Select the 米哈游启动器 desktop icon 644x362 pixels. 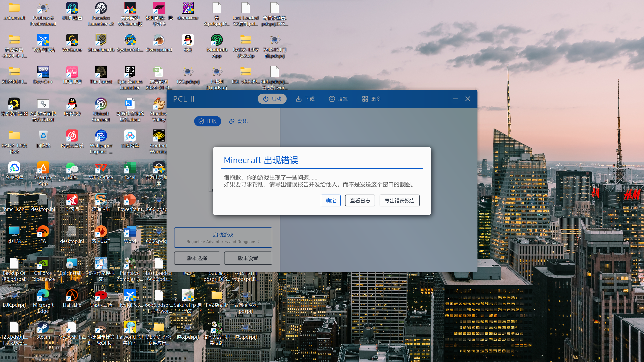pyautogui.click(x=14, y=107)
